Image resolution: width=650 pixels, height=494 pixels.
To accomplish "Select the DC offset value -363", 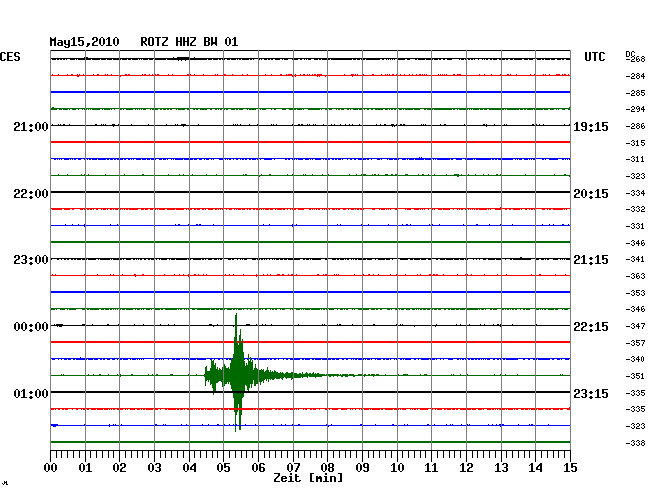I will pos(635,276).
